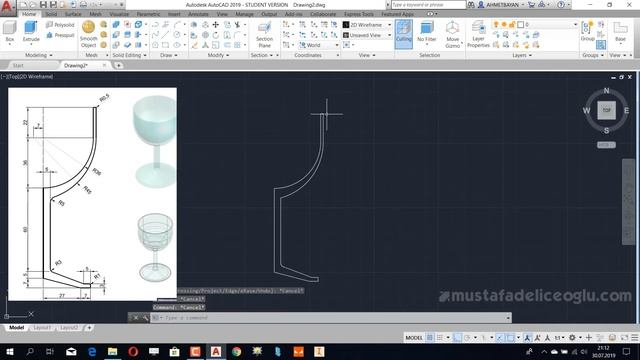Expand the Groups panel

coord(593,55)
